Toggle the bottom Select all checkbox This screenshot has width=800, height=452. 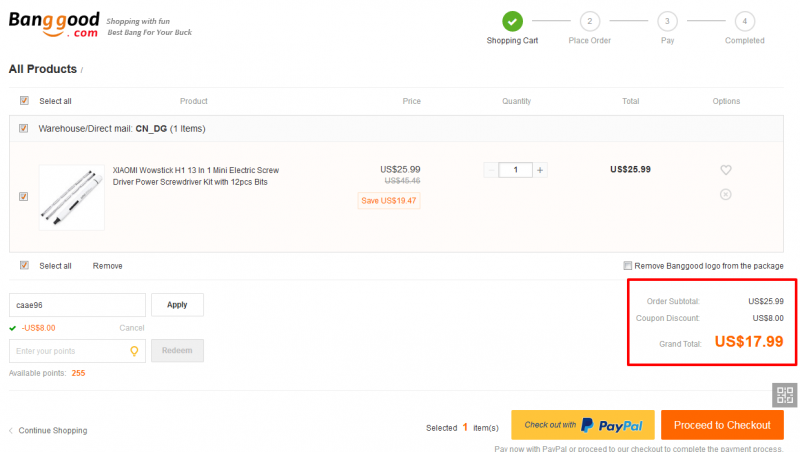[24, 265]
